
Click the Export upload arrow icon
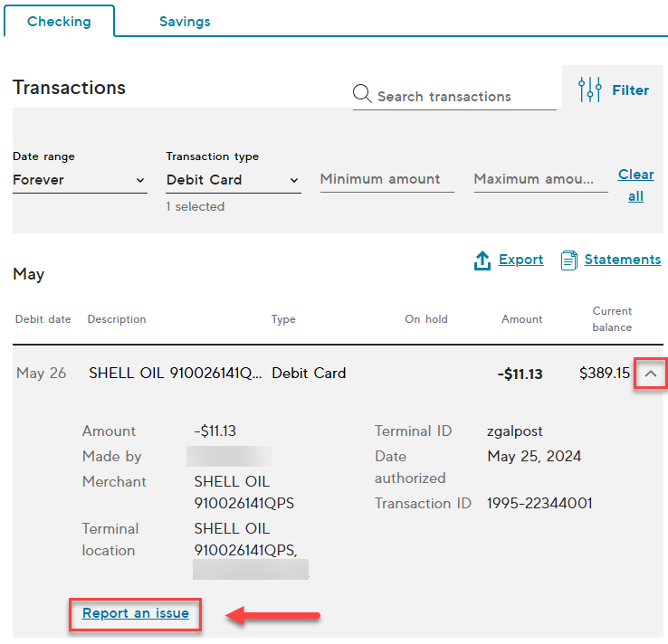(482, 260)
